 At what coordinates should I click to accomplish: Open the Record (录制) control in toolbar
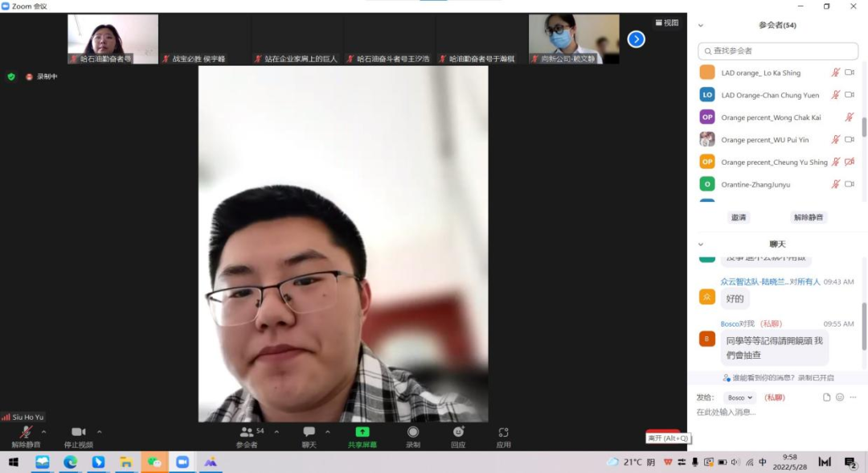click(412, 432)
